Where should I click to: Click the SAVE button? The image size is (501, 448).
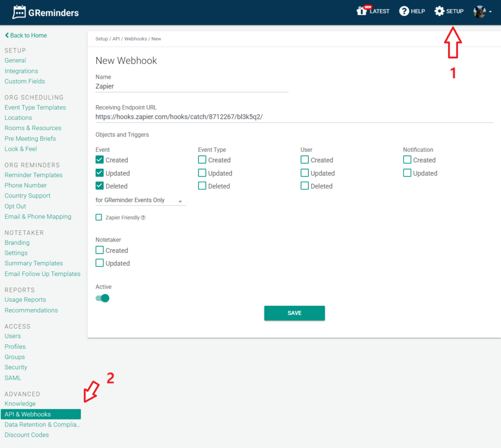click(294, 313)
